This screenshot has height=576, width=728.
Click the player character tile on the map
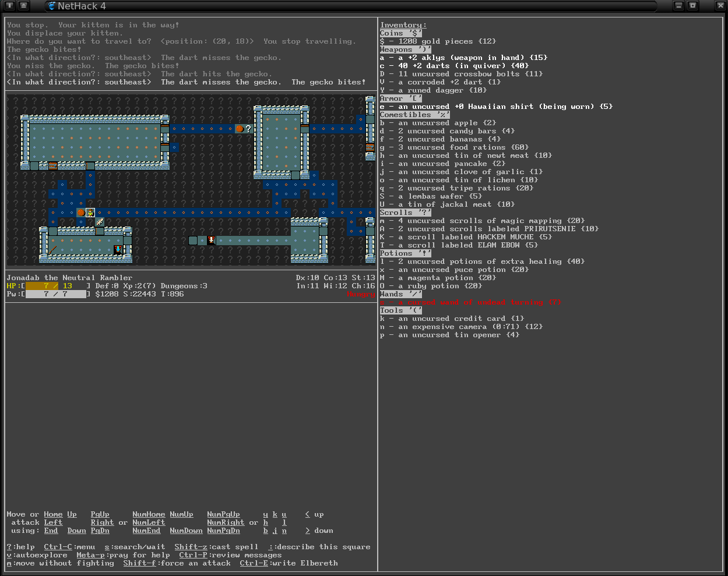pos(90,213)
